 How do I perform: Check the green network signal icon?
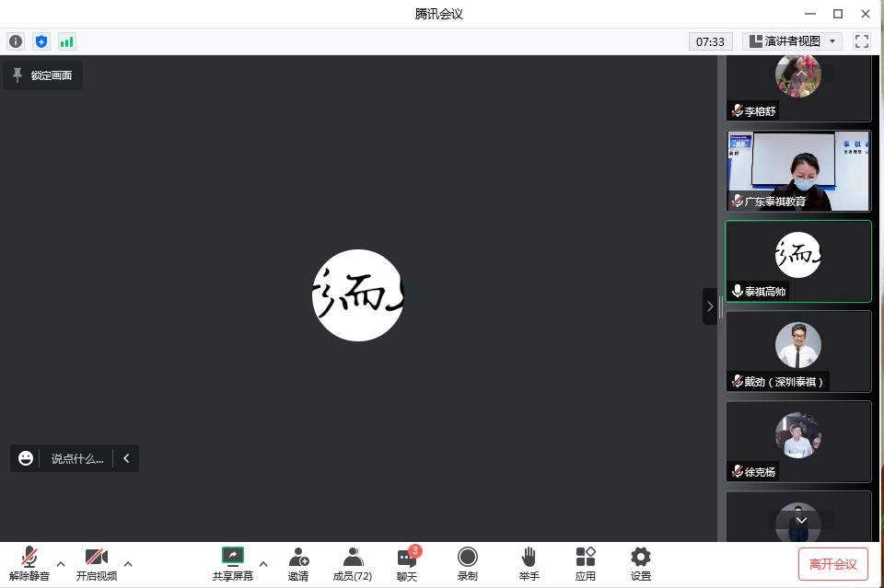(66, 41)
